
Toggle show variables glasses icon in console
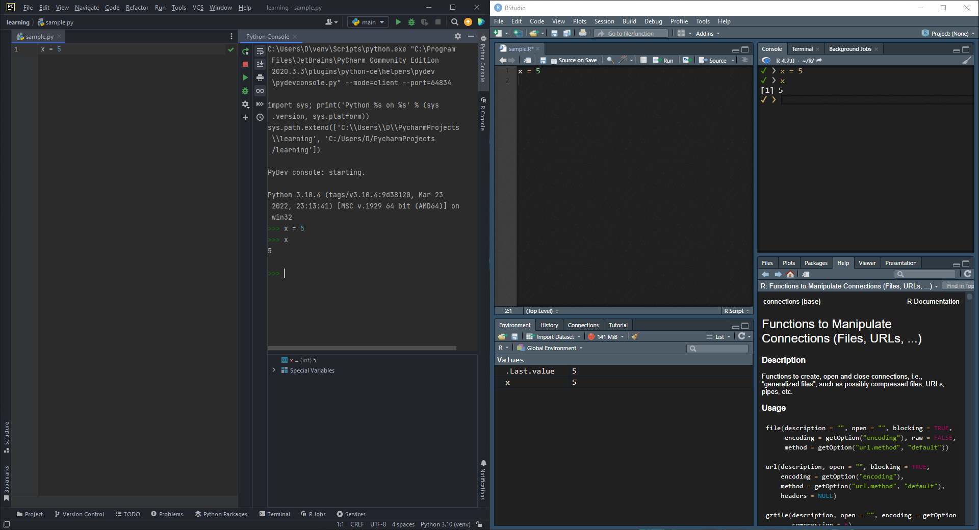click(260, 91)
